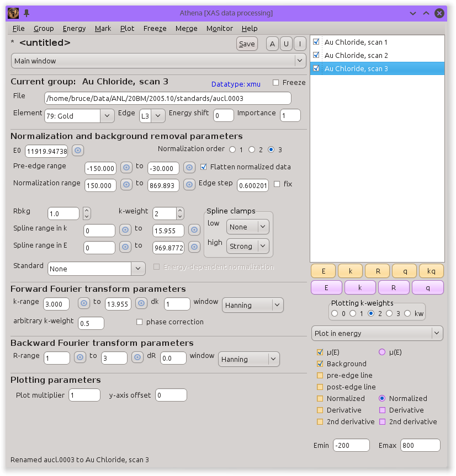The width and height of the screenshot is (456, 476).
Task: Click the pluck button next to E0
Action: coord(78,150)
